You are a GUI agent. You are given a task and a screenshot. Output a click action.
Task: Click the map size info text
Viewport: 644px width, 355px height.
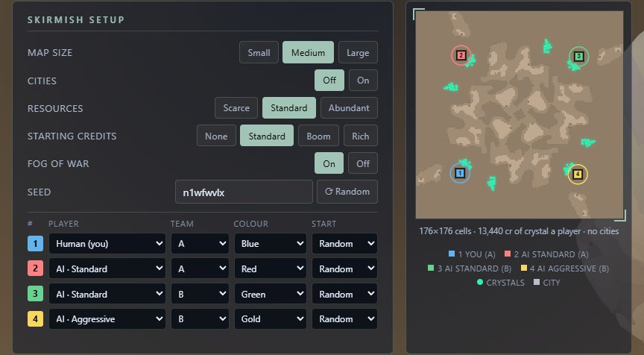[519, 231]
